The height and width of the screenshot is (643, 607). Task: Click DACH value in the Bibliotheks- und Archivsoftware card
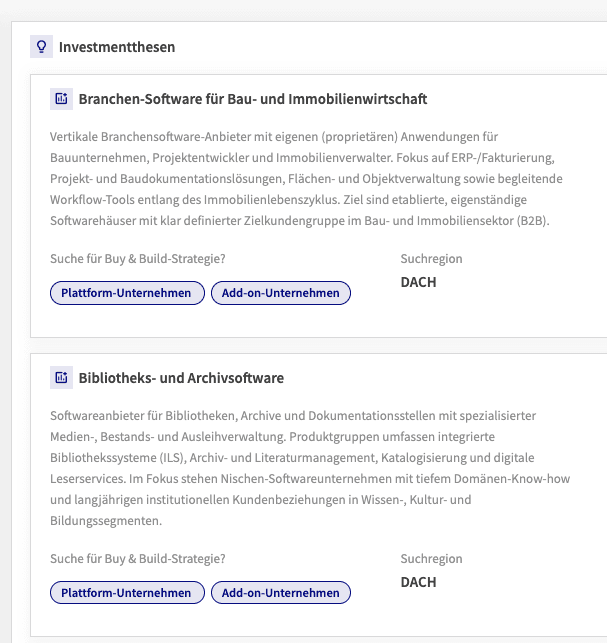pyautogui.click(x=418, y=582)
